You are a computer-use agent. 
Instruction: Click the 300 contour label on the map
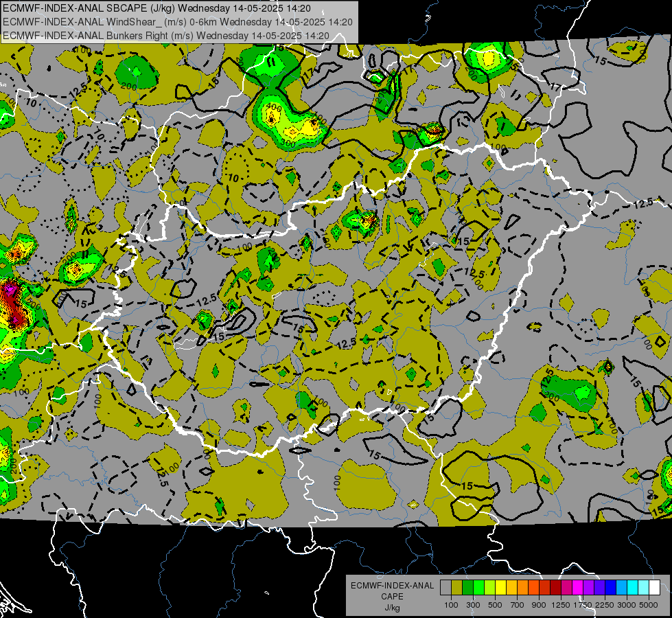(x=288, y=144)
